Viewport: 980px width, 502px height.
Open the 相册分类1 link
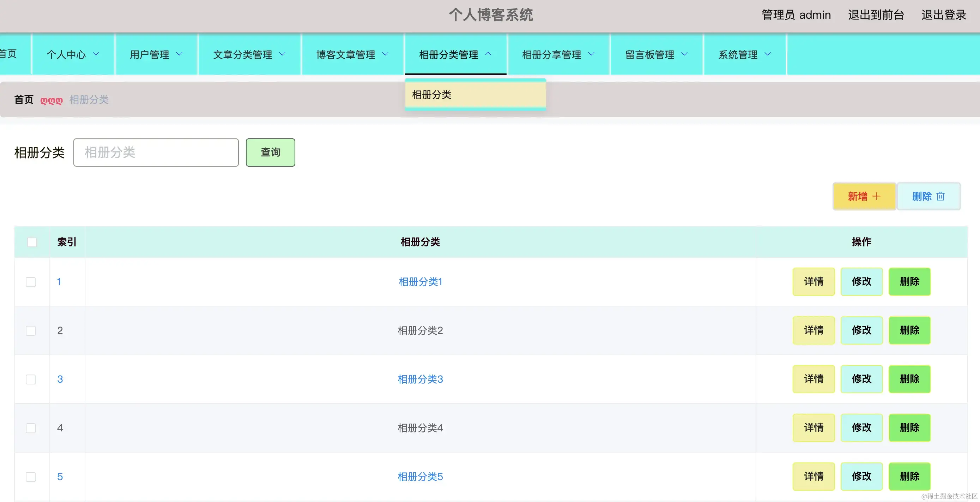point(420,282)
